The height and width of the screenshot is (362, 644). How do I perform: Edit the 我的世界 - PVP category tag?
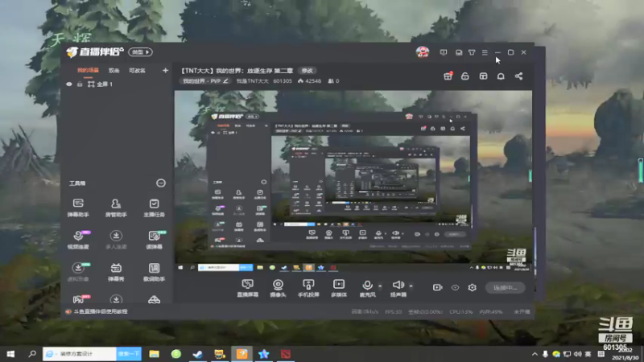[205, 81]
